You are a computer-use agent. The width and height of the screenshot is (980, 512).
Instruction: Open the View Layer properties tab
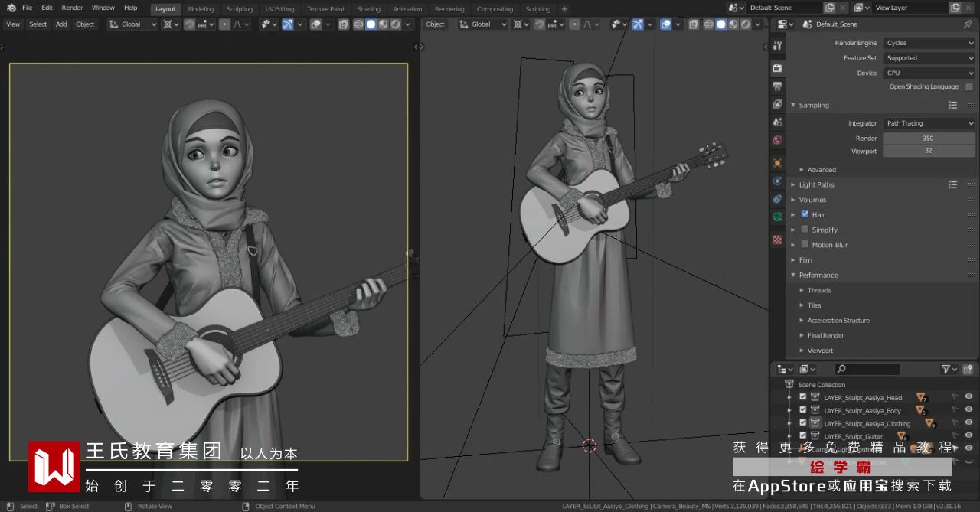coord(777,104)
